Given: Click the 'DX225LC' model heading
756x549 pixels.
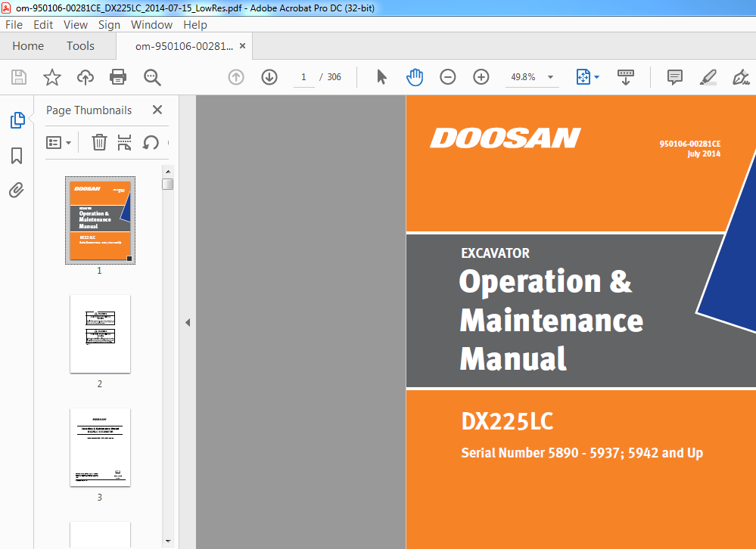Looking at the screenshot, I should (507, 421).
